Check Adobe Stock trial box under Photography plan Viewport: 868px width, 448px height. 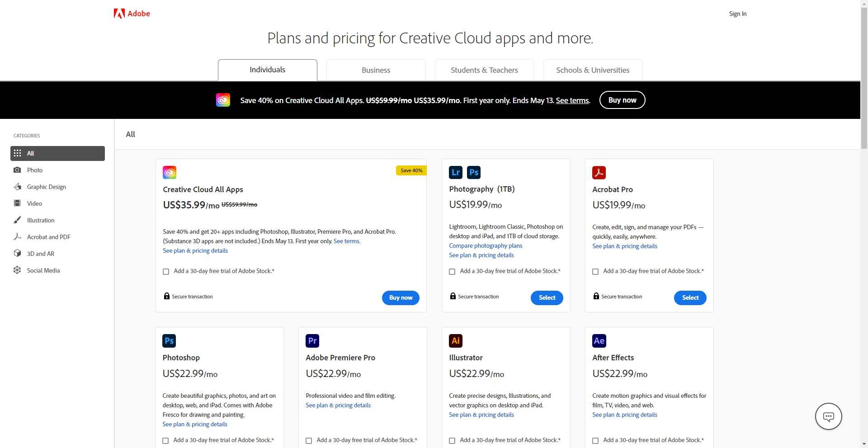pyautogui.click(x=452, y=272)
